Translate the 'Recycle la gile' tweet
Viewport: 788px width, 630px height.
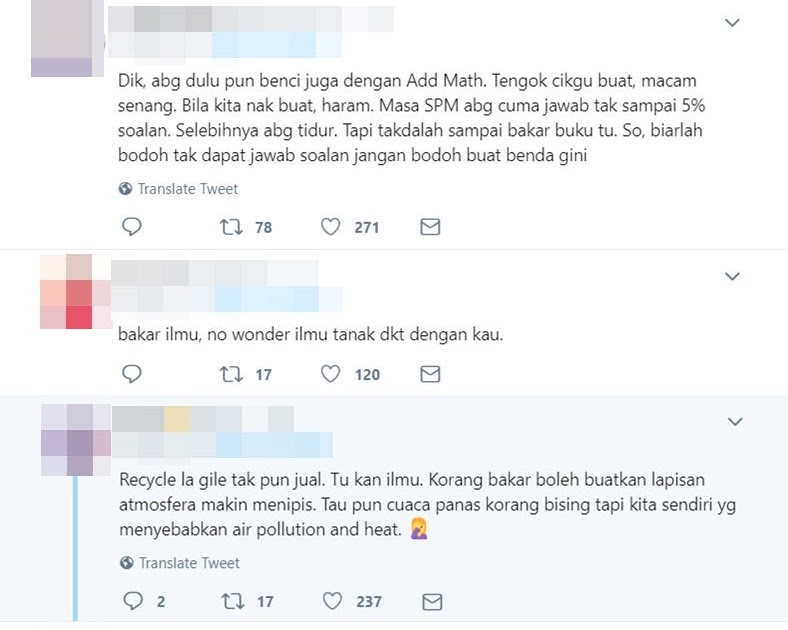click(x=180, y=563)
